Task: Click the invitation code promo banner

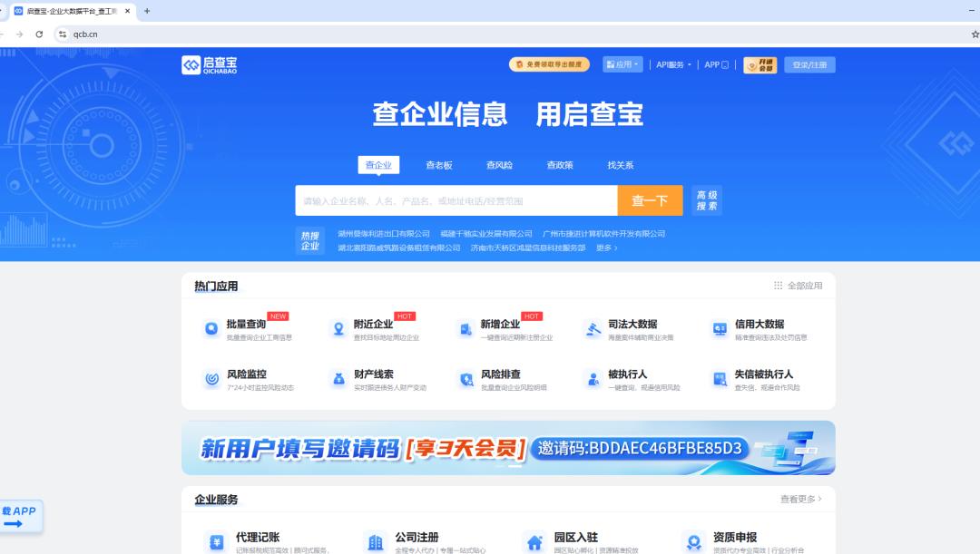Action: [508, 448]
